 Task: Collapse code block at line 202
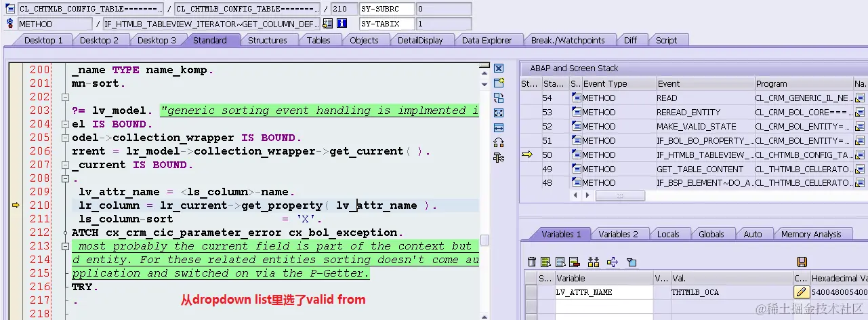pos(65,97)
